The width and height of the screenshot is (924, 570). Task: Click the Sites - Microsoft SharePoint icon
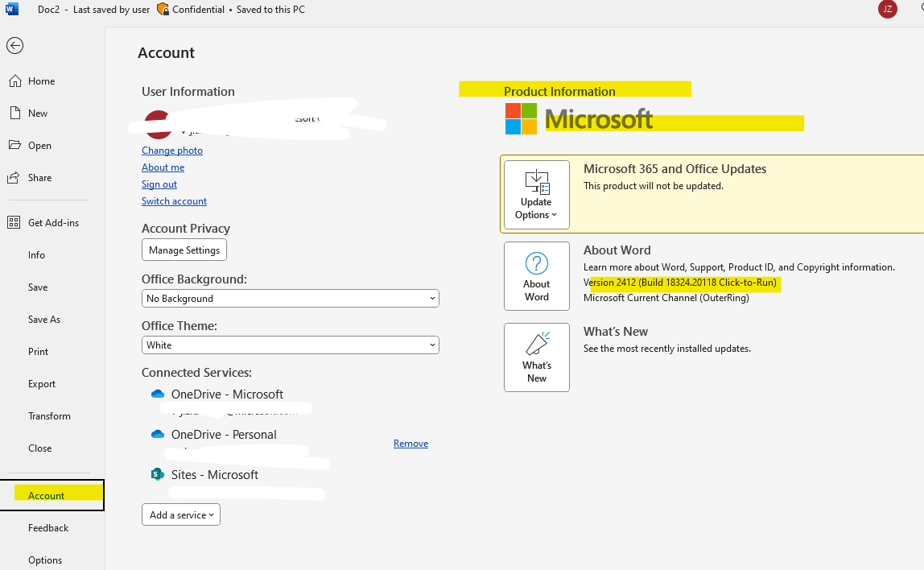(x=157, y=474)
